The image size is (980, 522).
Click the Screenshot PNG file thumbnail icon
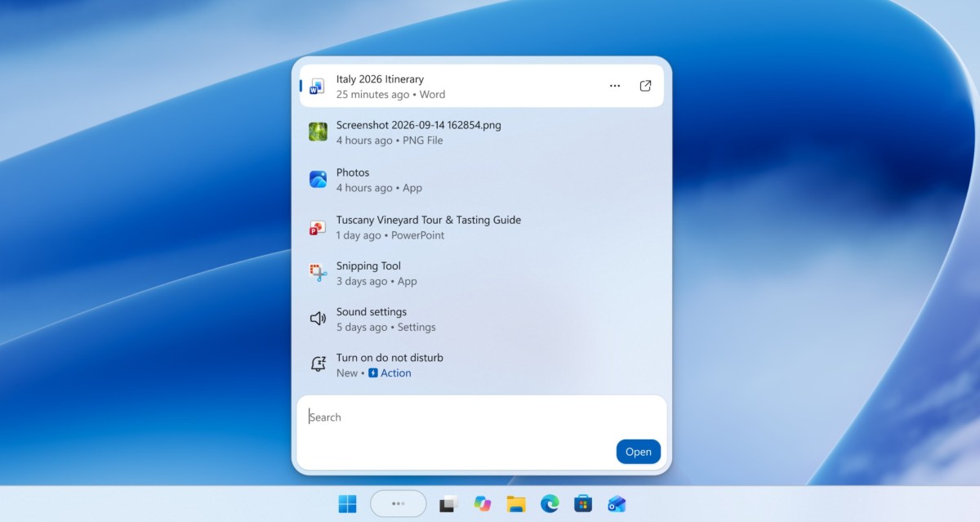click(318, 132)
